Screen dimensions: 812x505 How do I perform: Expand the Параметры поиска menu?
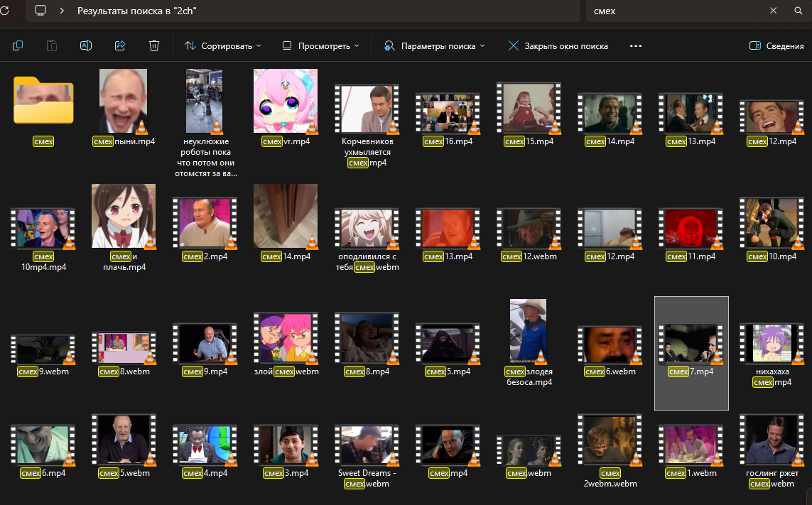[x=435, y=45]
